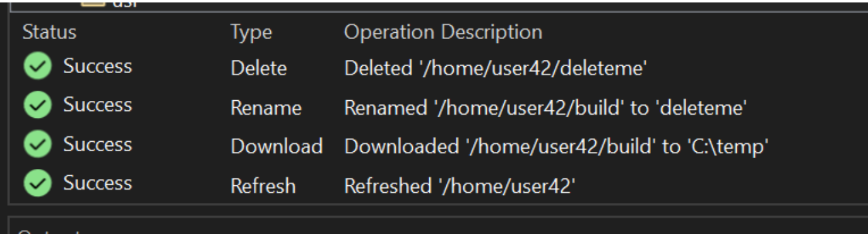Click the green checkmark beside the Delete operation
This screenshot has height=237, width=868.
pyautogui.click(x=38, y=66)
